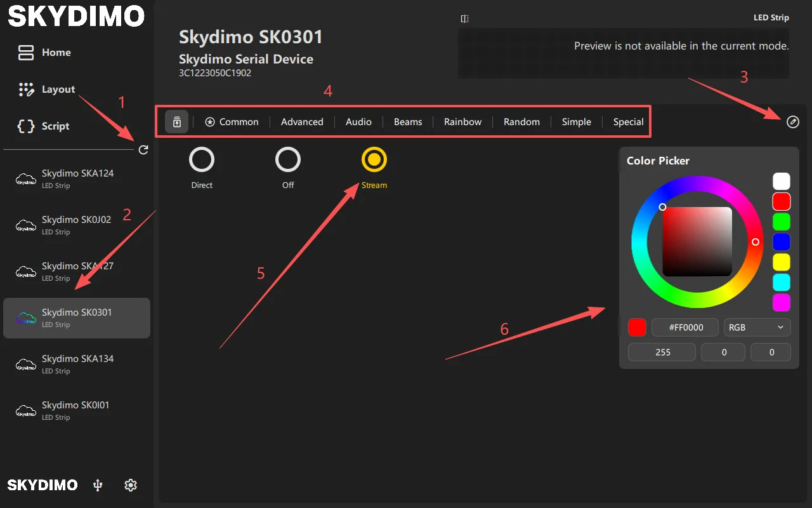
Task: Open the RGB color mode dropdown
Action: click(757, 327)
